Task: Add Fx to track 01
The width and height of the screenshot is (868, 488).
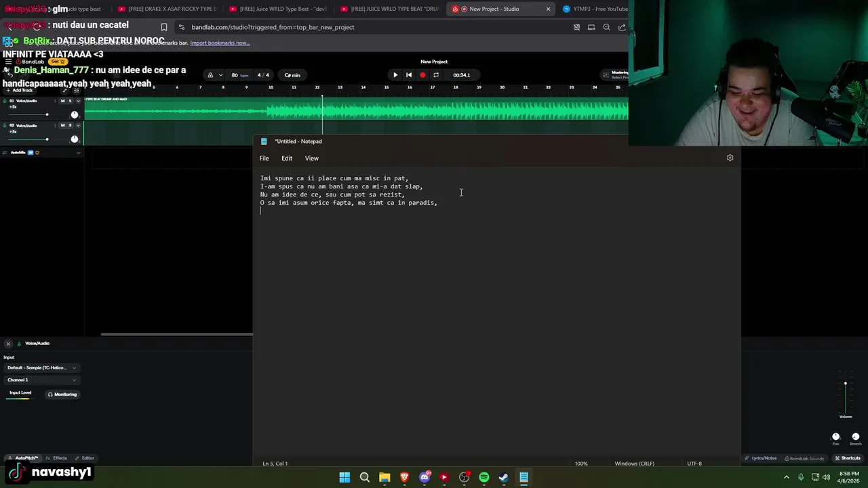Action: coord(13,107)
